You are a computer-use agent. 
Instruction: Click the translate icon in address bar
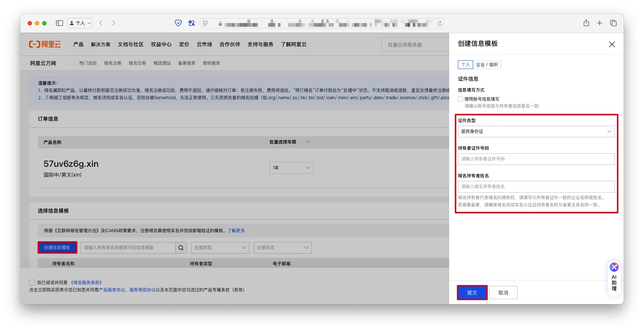tap(192, 23)
